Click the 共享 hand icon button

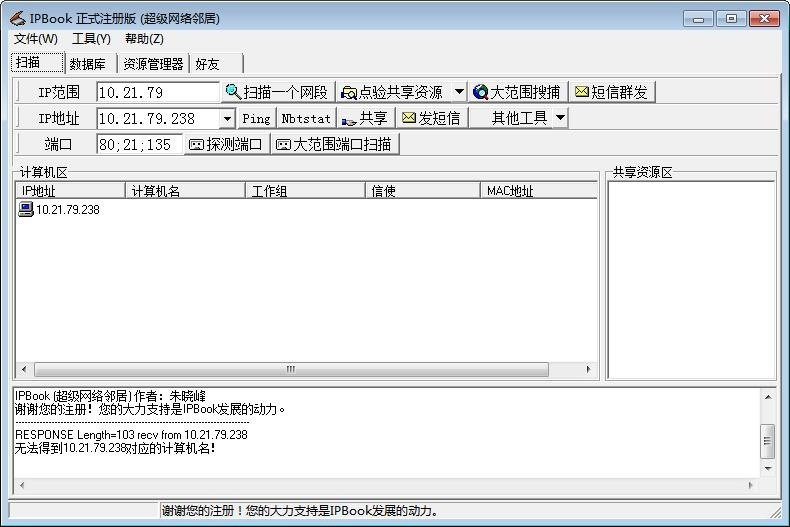349,118
